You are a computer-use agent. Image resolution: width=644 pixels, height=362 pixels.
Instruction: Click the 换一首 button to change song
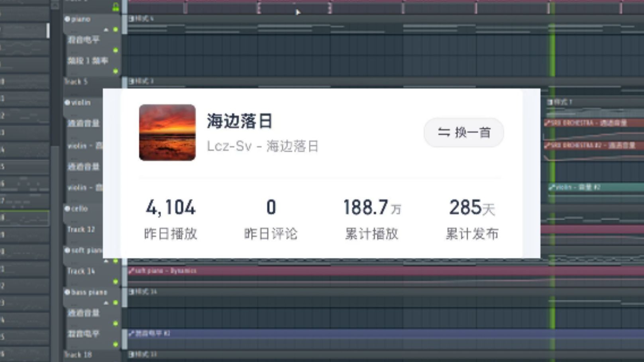point(463,133)
